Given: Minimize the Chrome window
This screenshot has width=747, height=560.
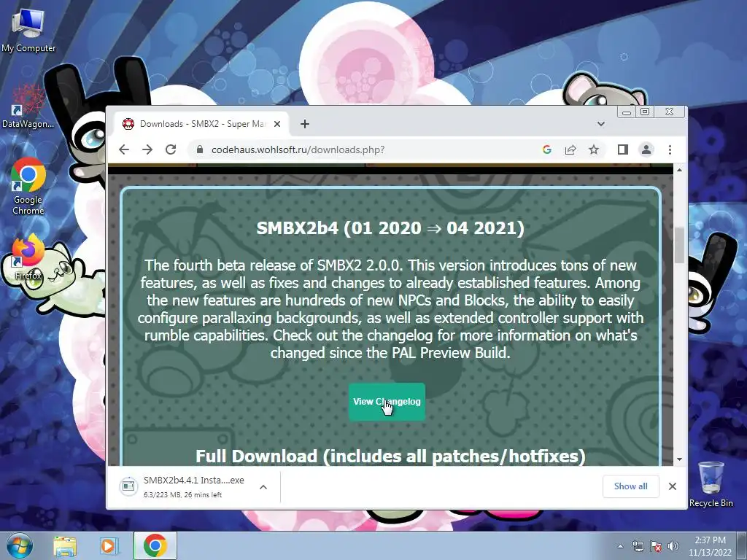Looking at the screenshot, I should point(627,112).
